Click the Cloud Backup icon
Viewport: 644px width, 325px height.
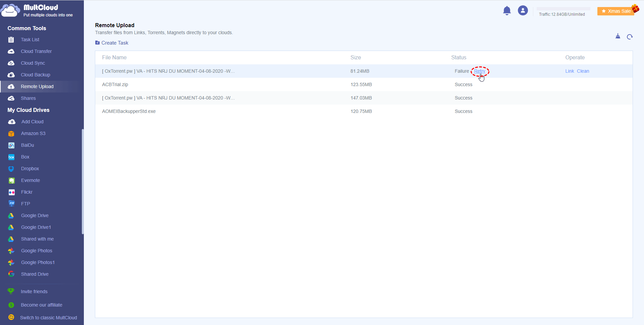(11, 75)
